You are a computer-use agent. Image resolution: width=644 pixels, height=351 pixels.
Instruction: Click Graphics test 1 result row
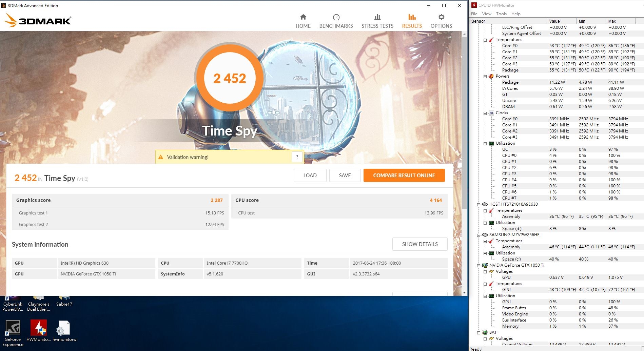click(x=120, y=213)
